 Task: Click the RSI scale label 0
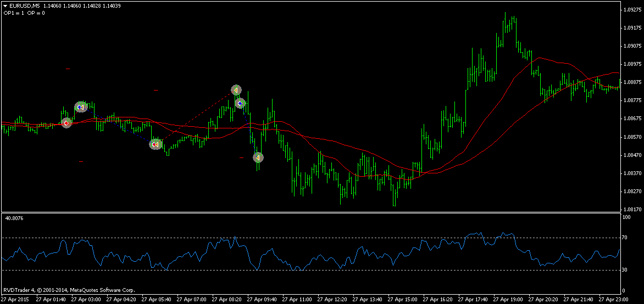coord(624,291)
